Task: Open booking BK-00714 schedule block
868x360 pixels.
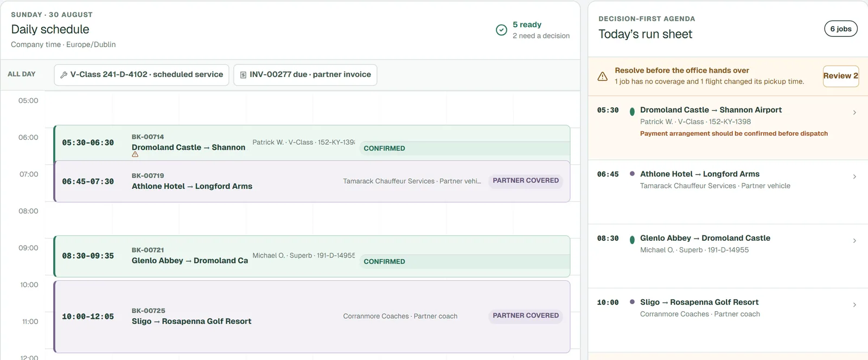Action: coord(312,143)
